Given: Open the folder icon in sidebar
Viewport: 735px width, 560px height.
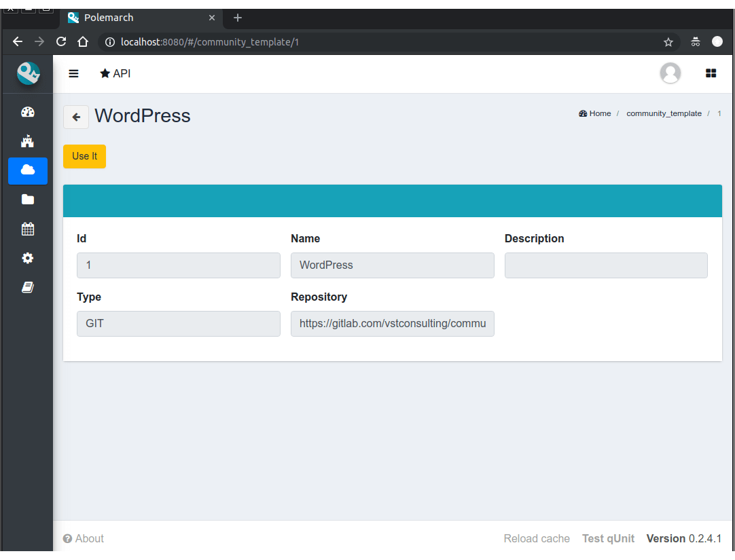Looking at the screenshot, I should 28,200.
